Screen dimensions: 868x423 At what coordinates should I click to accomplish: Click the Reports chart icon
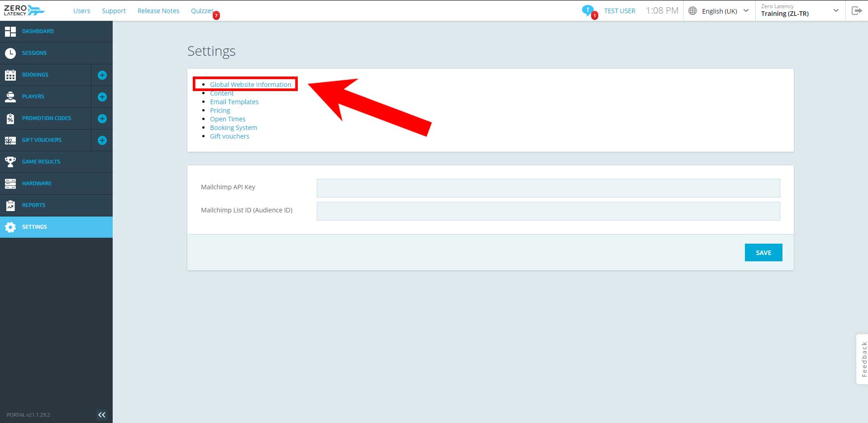(10, 205)
